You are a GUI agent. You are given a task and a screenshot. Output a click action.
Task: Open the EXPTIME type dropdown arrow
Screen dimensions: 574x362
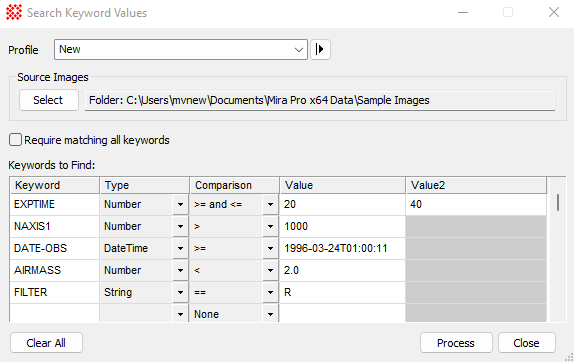[x=180, y=205]
